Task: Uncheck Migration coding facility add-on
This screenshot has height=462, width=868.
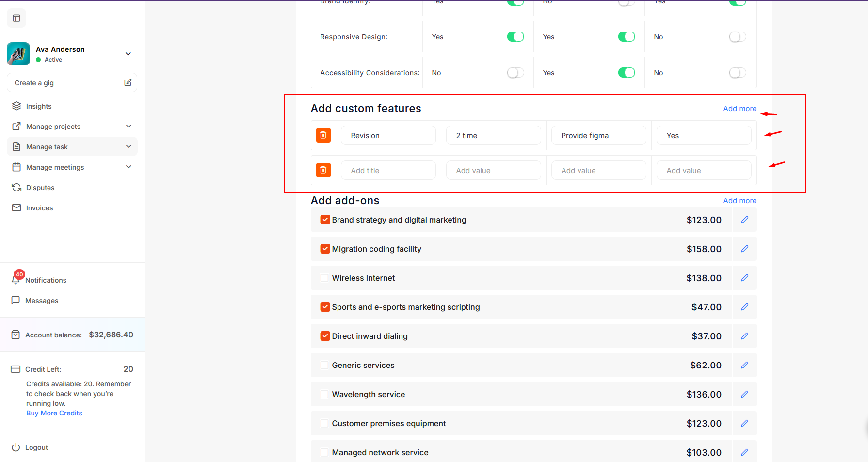Action: click(x=325, y=249)
